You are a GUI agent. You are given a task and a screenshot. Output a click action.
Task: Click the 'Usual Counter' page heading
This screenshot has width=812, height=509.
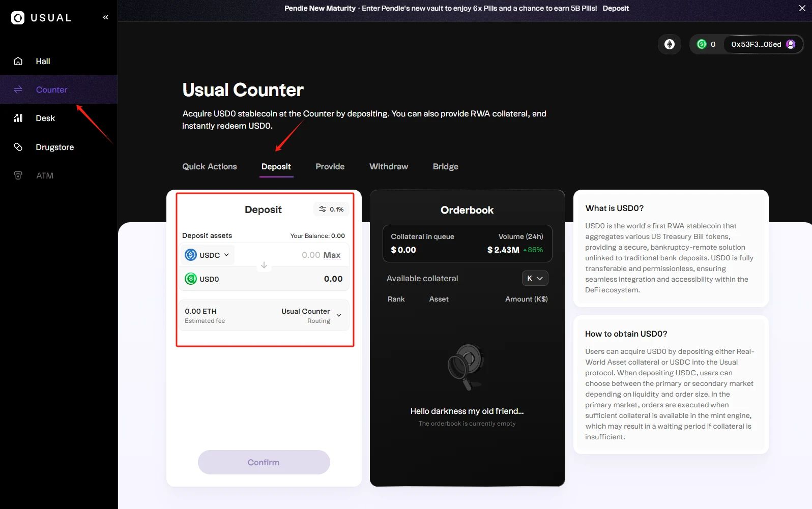click(x=243, y=90)
